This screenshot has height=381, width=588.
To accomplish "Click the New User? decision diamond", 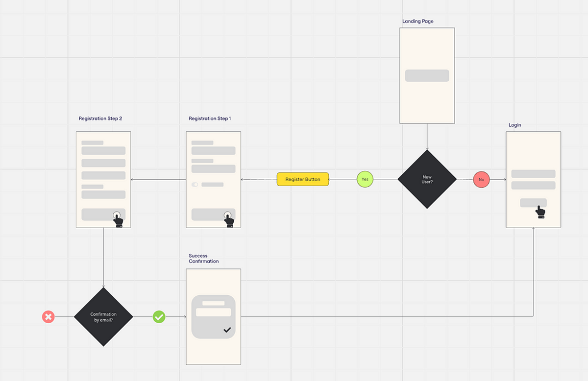I will pyautogui.click(x=427, y=179).
